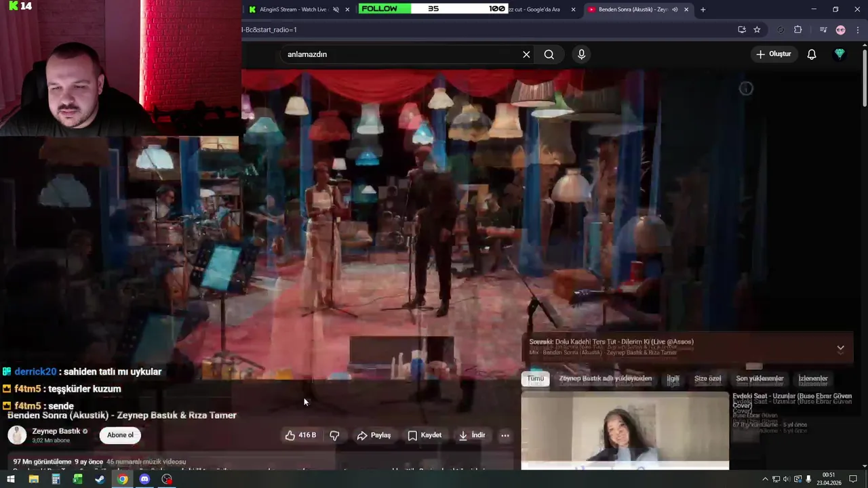Open the Chrome three-dot menu
The width and height of the screenshot is (868, 488).
point(858,30)
